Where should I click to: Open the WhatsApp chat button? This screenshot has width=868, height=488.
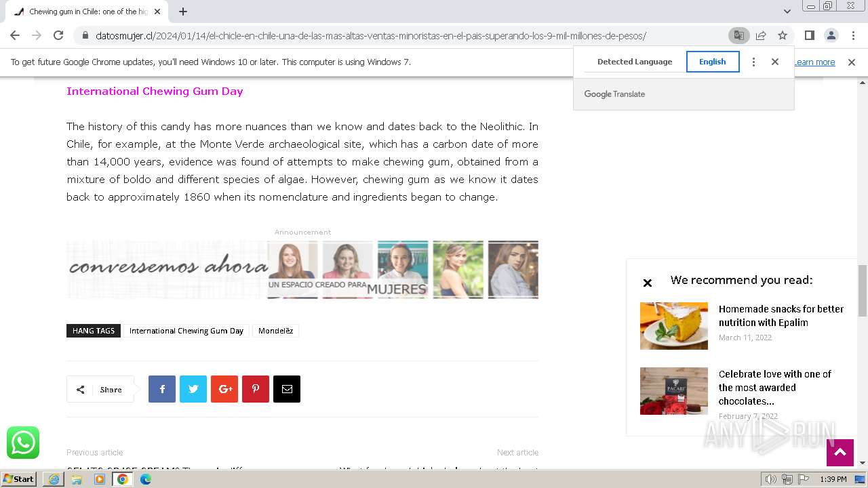23,443
